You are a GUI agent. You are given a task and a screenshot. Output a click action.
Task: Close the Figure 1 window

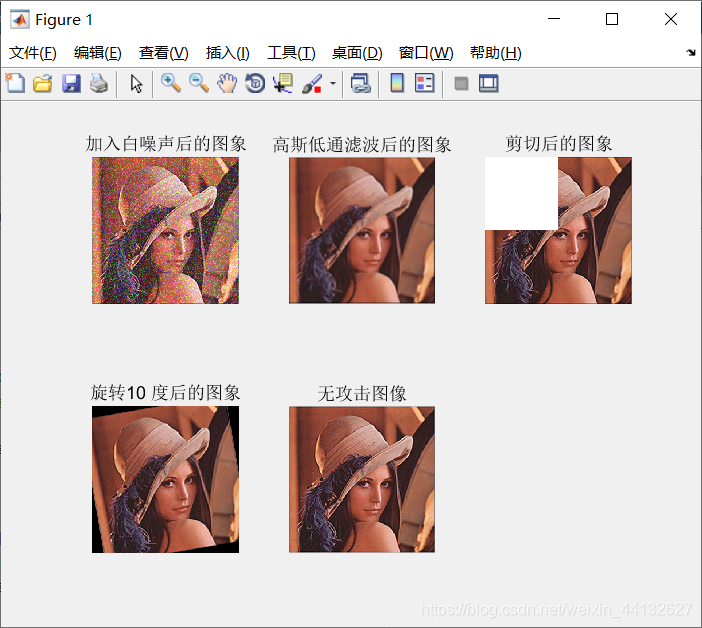point(671,19)
